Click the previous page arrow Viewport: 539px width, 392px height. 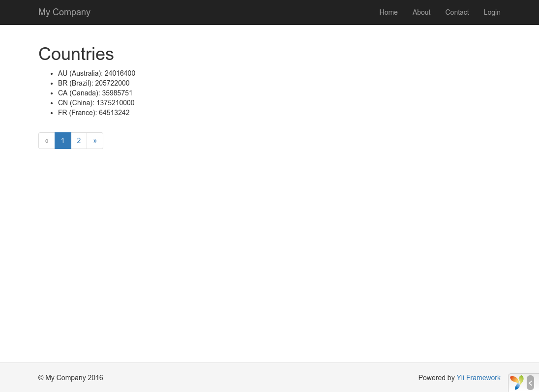46,141
